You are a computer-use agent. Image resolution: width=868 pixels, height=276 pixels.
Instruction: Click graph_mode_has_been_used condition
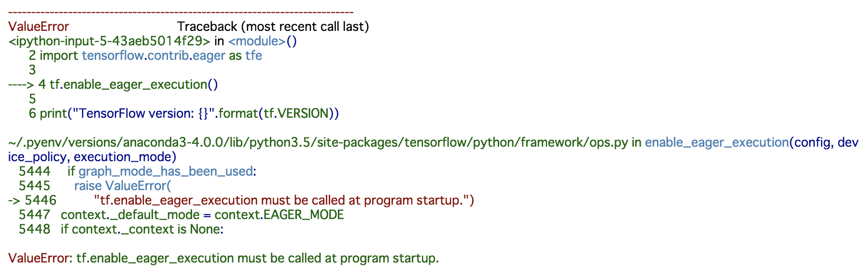pos(166,171)
